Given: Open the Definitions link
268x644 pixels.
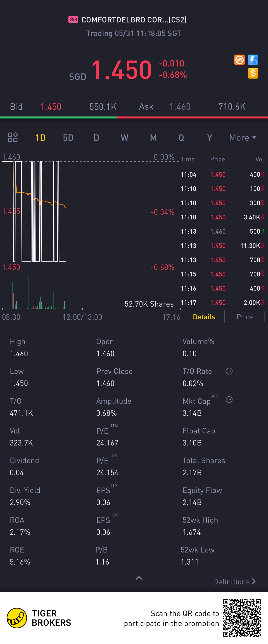Looking at the screenshot, I should pos(234,582).
